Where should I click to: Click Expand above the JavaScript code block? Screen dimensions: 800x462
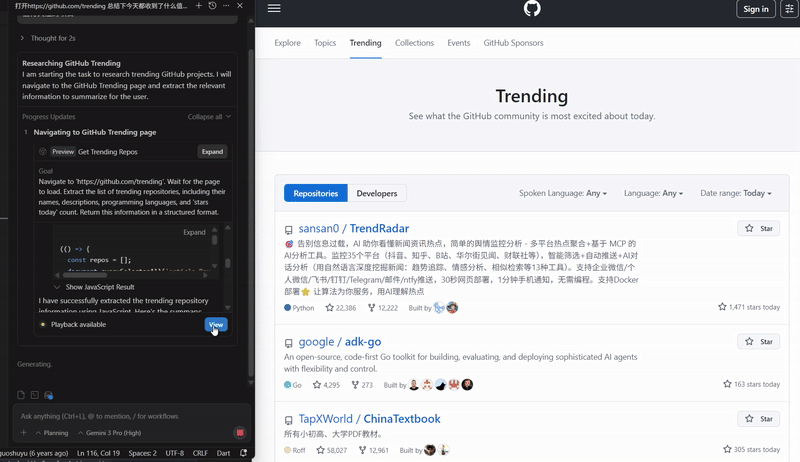click(x=194, y=232)
